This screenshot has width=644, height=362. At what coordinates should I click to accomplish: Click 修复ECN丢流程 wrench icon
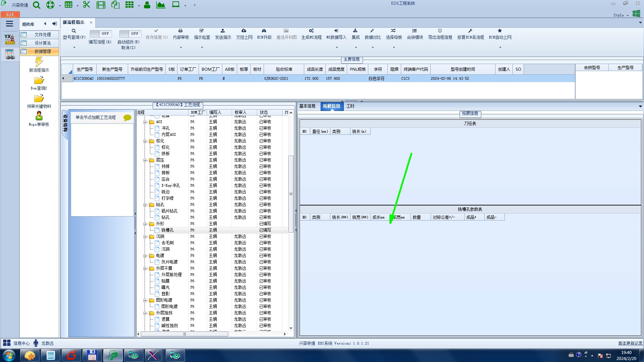point(470,31)
